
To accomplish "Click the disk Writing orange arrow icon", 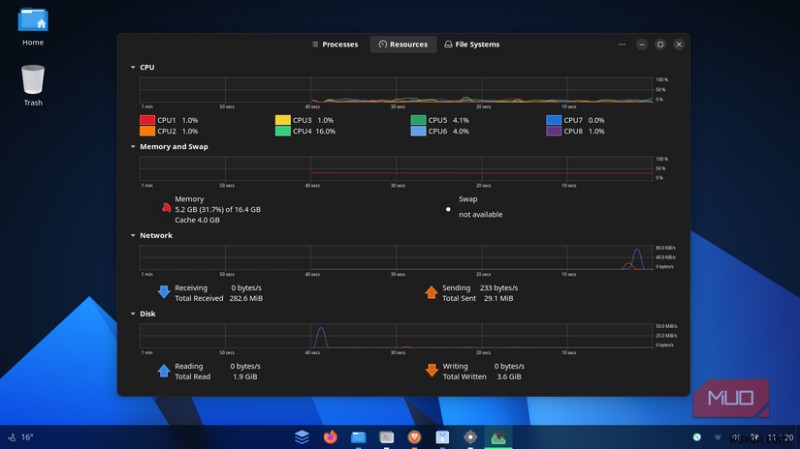I will click(x=431, y=370).
